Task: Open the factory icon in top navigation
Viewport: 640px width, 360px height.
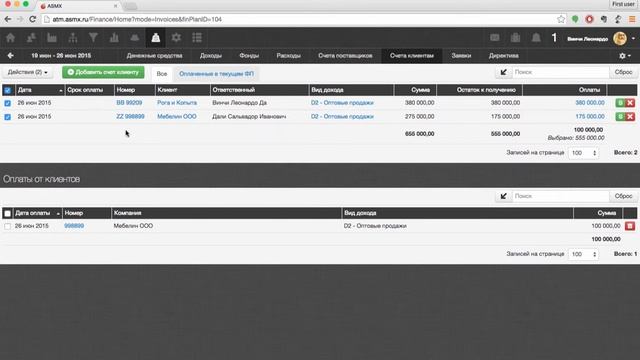Action: pyautogui.click(x=52, y=38)
